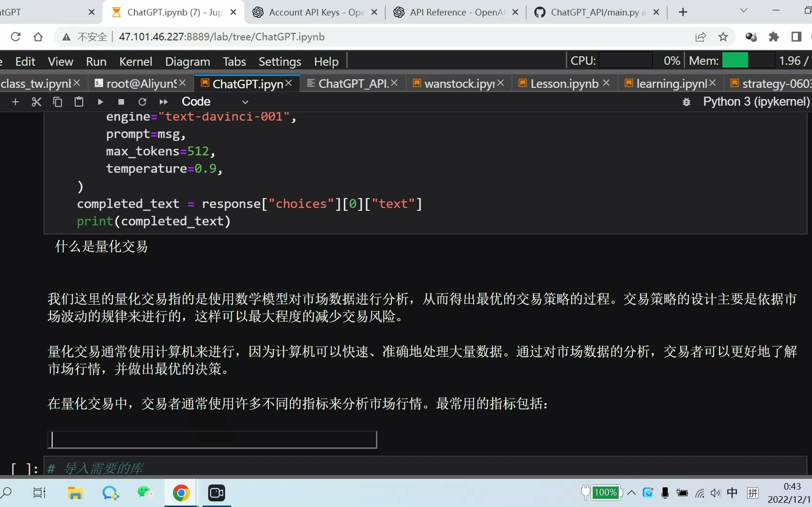Click the Cut cell icon
812x507 pixels.
[x=36, y=102]
